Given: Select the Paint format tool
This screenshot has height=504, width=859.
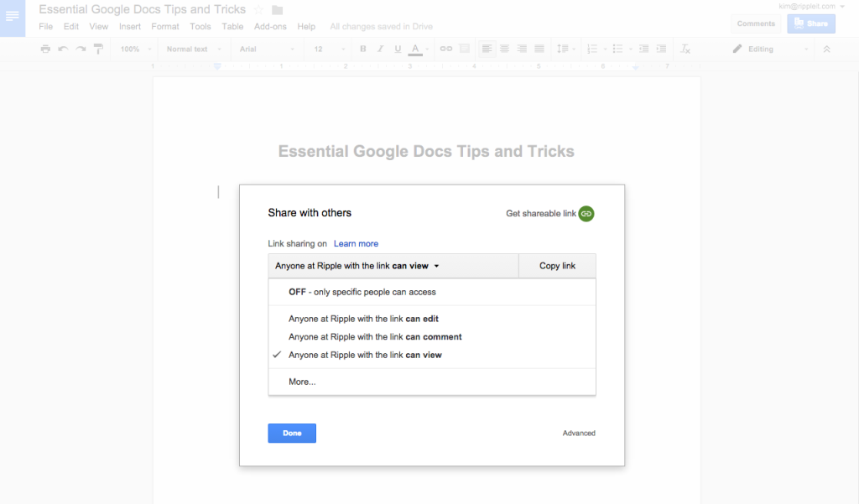Looking at the screenshot, I should [x=98, y=49].
